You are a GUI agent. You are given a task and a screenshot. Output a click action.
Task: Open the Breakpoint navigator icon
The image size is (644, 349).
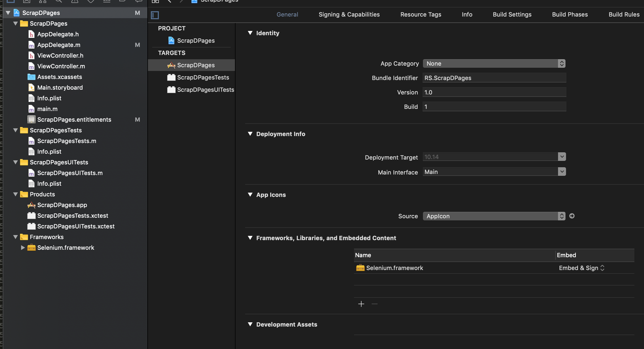pyautogui.click(x=123, y=1)
